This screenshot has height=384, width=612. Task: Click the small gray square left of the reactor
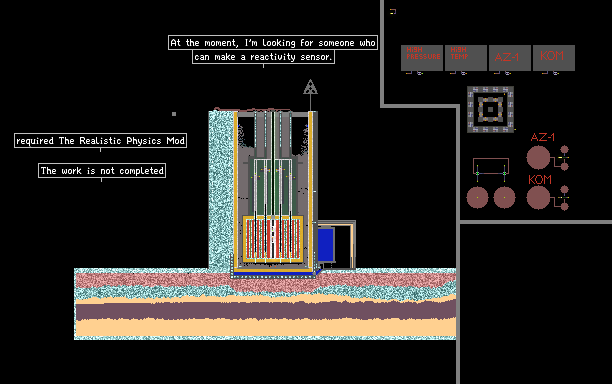pos(174,114)
